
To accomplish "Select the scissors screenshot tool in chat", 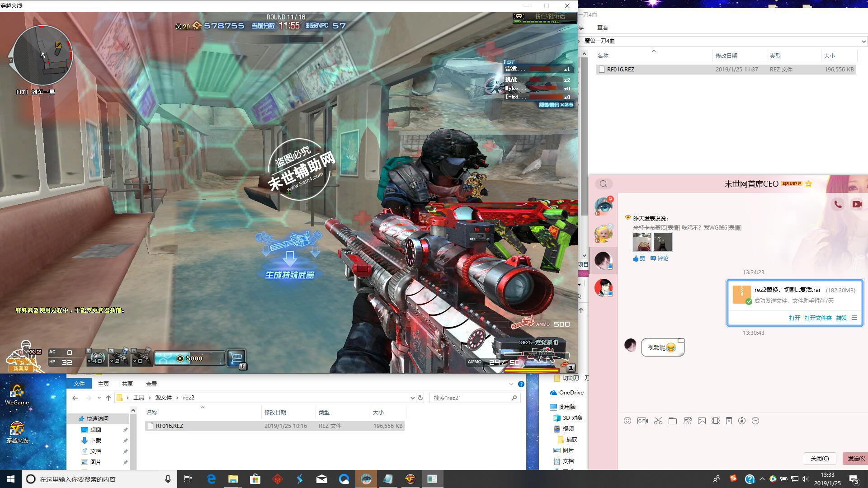I will pyautogui.click(x=658, y=421).
